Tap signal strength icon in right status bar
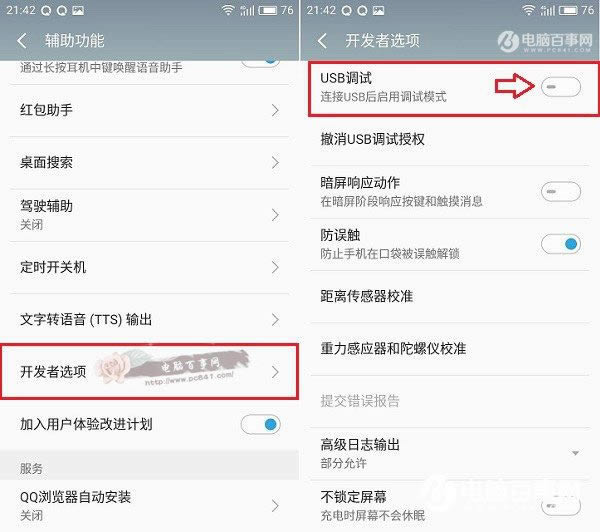The image size is (600, 532). click(x=547, y=10)
